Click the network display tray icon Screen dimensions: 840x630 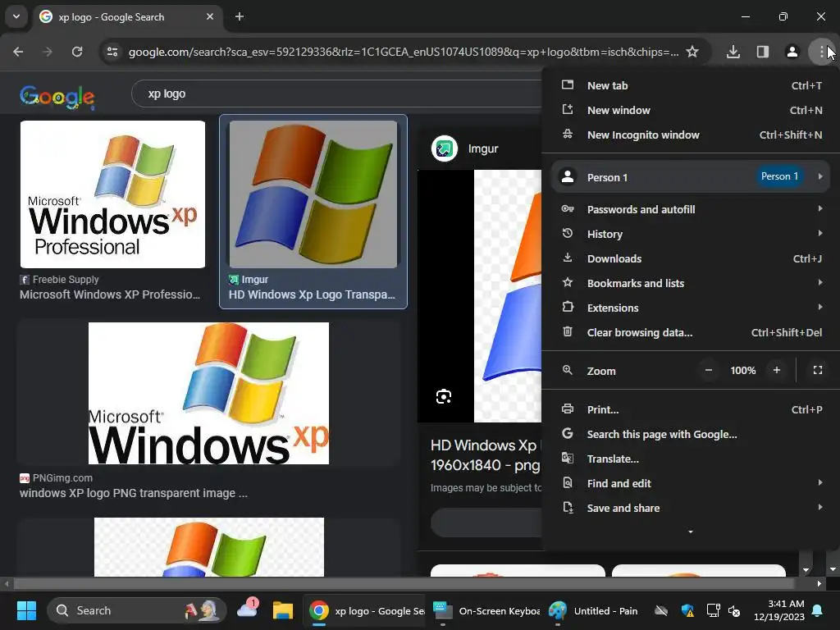(x=713, y=610)
